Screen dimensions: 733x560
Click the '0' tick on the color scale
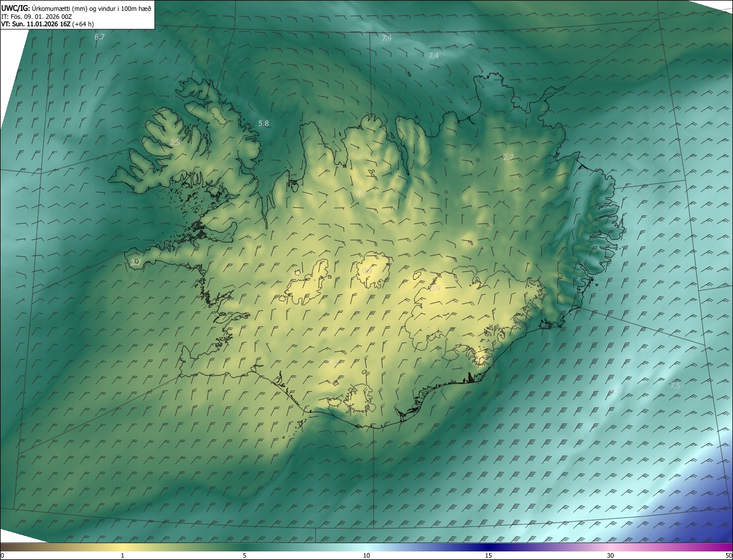[2, 555]
